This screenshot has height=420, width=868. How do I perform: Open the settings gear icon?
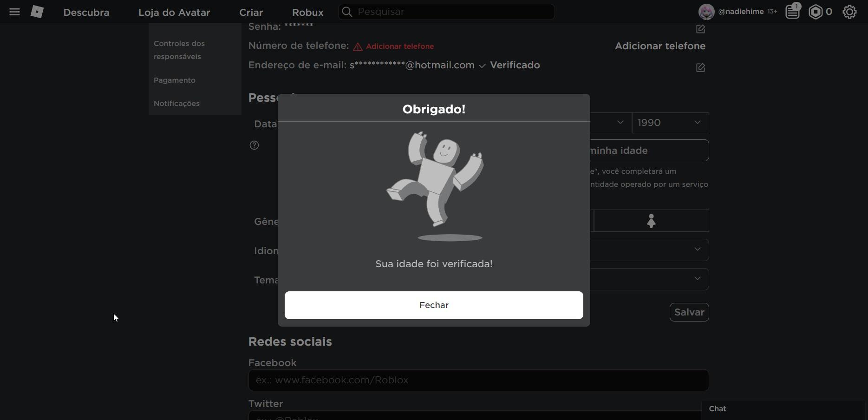(x=849, y=12)
